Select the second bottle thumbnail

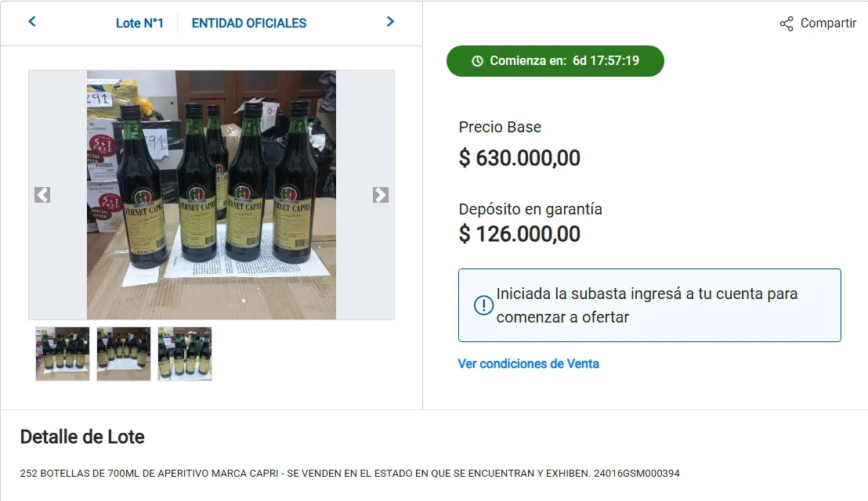click(124, 354)
